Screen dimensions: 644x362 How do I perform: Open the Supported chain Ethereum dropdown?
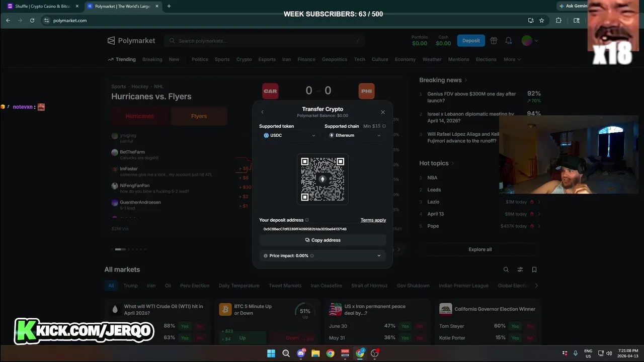click(355, 135)
